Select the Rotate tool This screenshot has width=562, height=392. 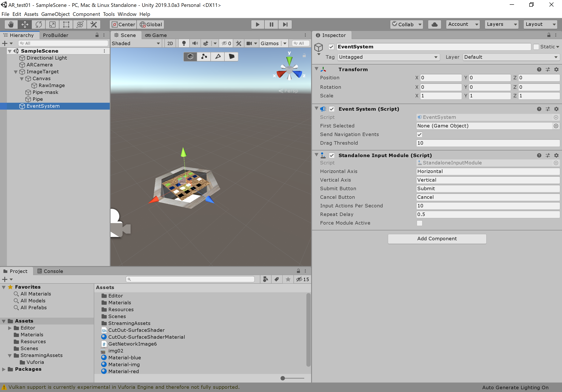tap(39, 24)
